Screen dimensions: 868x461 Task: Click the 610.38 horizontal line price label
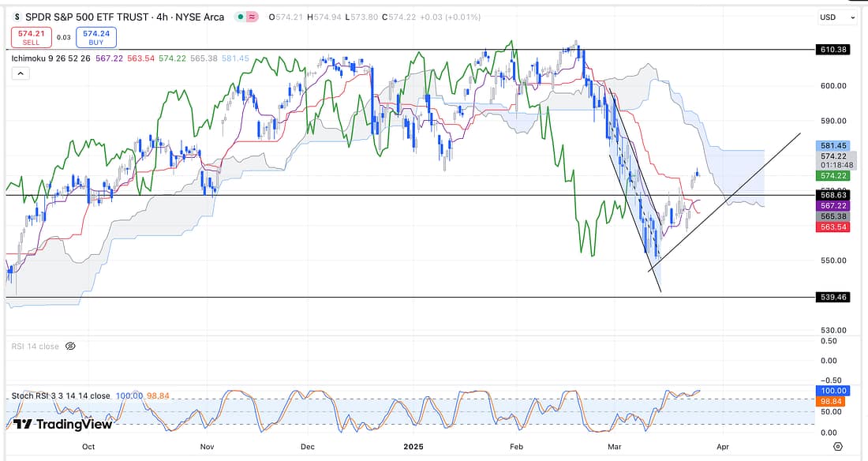[834, 49]
